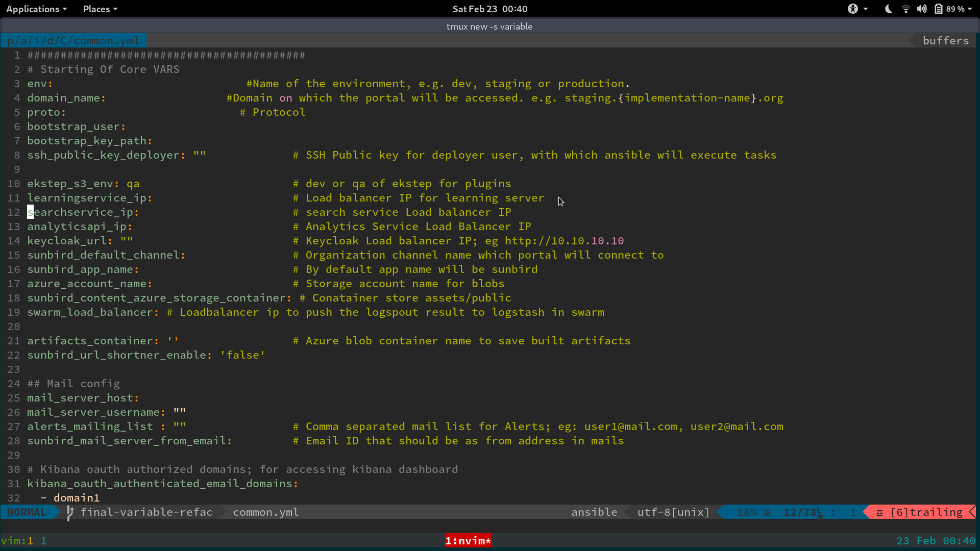Click the 12/73 line counter
The image size is (980, 551).
tap(800, 512)
